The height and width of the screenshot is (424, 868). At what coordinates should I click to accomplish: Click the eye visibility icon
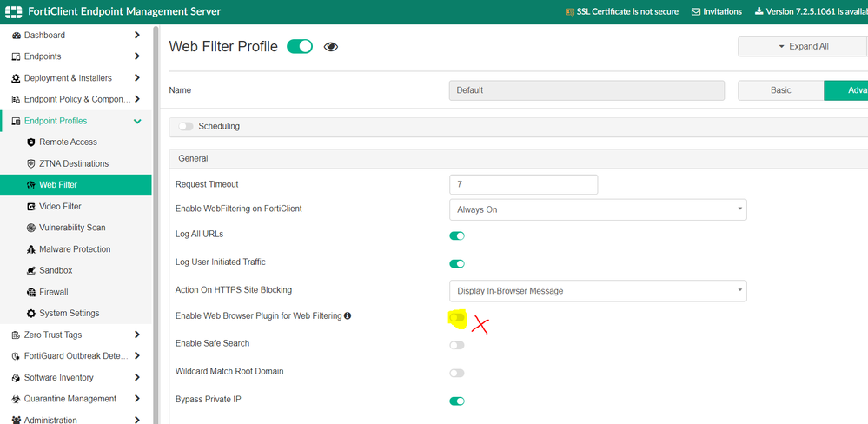(331, 47)
